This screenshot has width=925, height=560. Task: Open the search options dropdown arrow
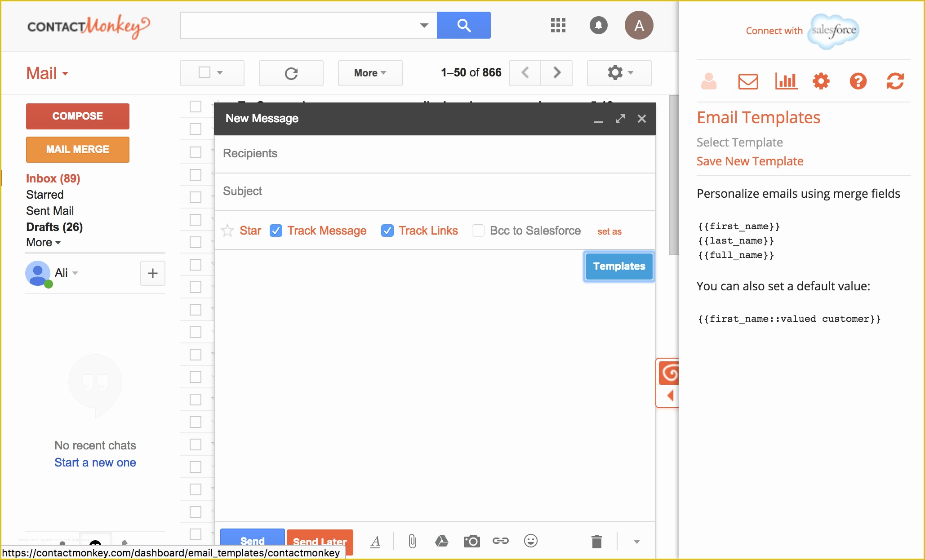(424, 25)
